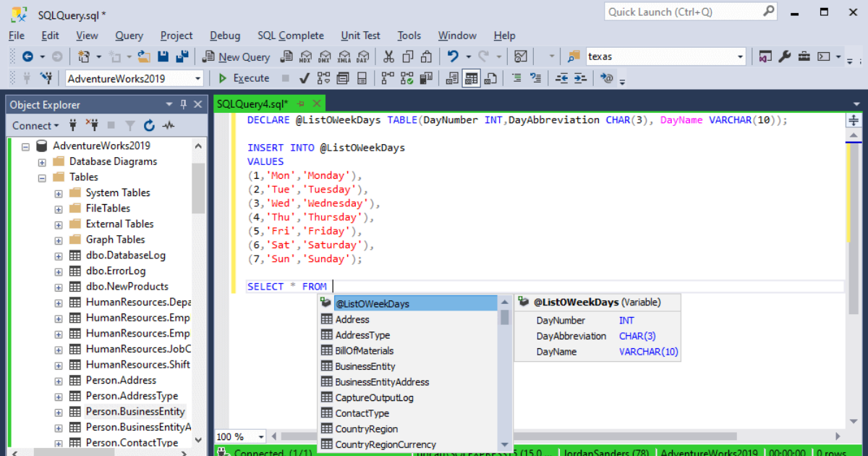Click the XMLA query icon
The height and width of the screenshot is (456, 868).
[344, 56]
